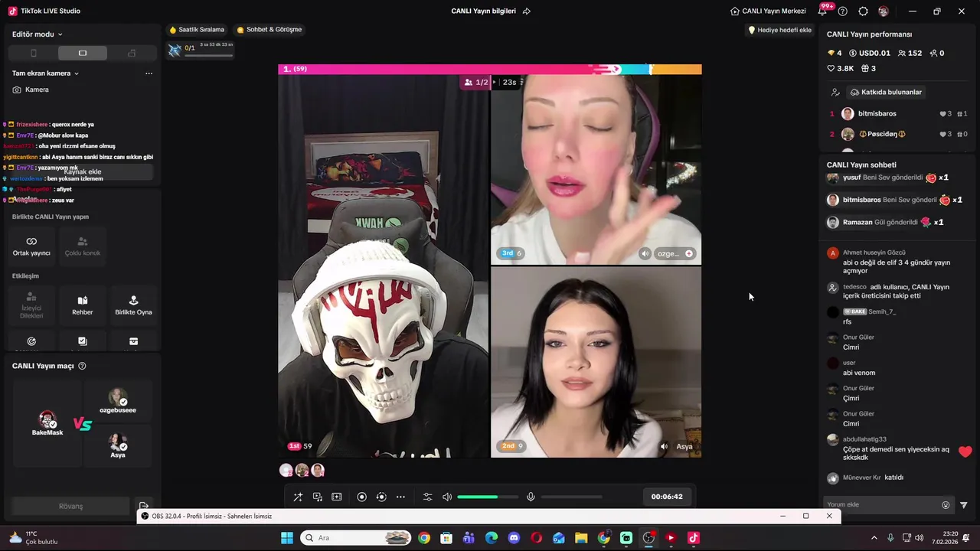Select ozgebuseee in the match panel
The height and width of the screenshot is (551, 980).
118,401
